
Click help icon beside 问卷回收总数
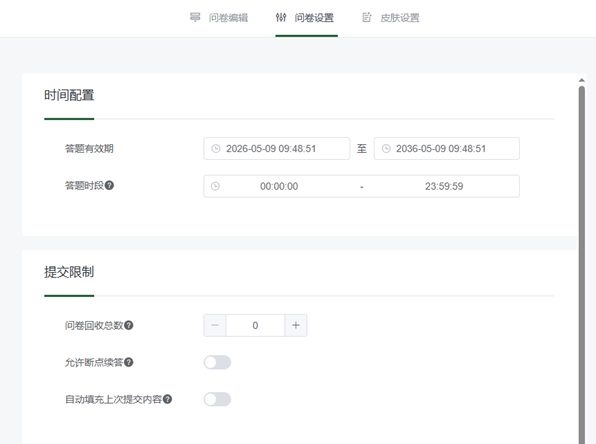(129, 325)
